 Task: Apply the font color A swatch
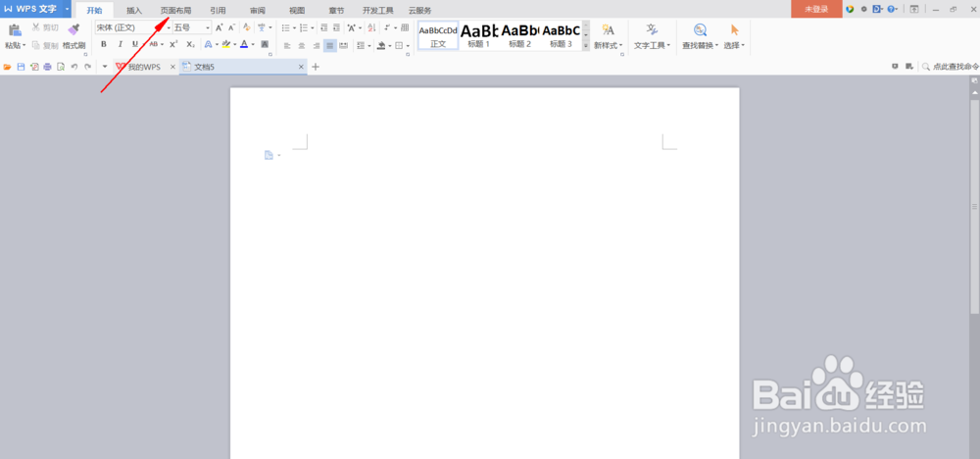click(244, 44)
